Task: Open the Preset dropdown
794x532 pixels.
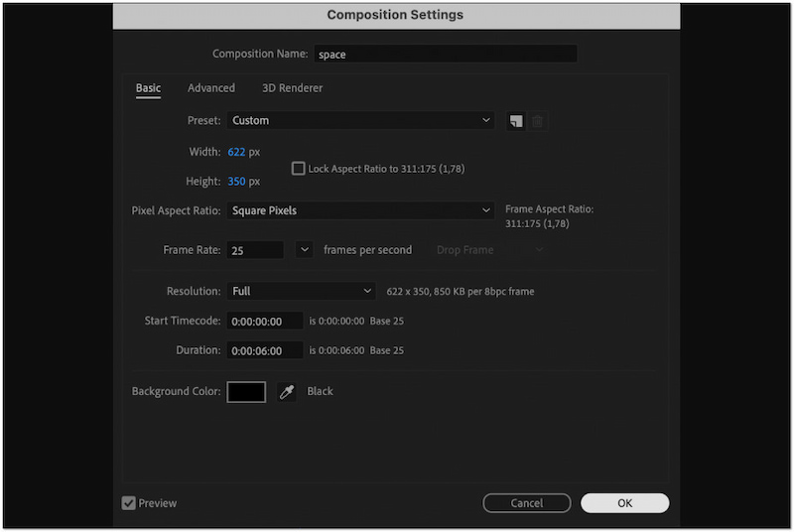Action: [360, 121]
